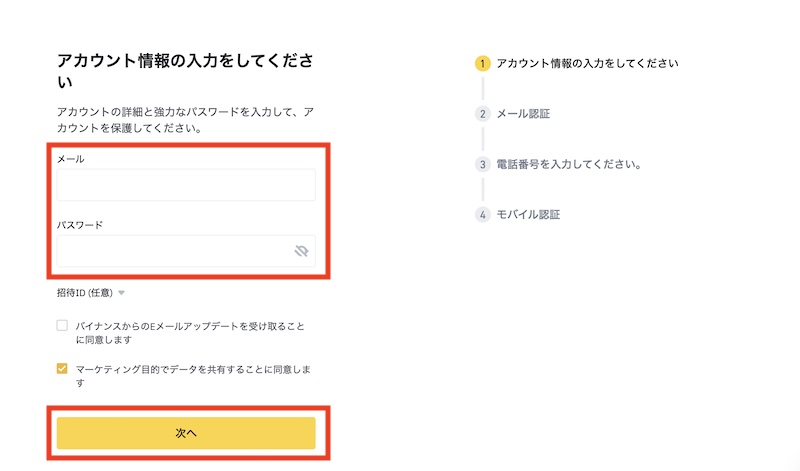Expand the 招待ID arrow triangle

[x=121, y=293]
